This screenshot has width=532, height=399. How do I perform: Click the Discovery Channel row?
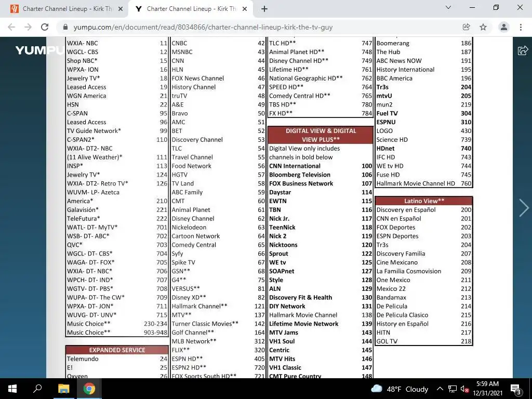coord(218,139)
